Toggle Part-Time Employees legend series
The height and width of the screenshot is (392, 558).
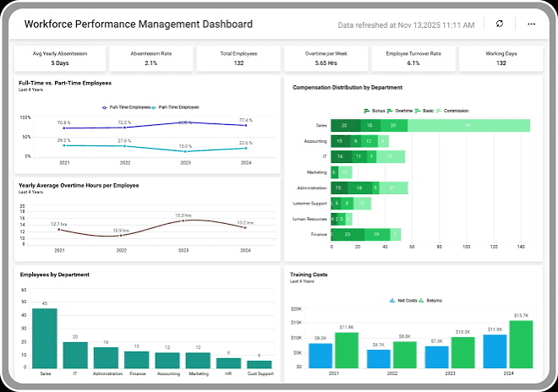[153, 107]
